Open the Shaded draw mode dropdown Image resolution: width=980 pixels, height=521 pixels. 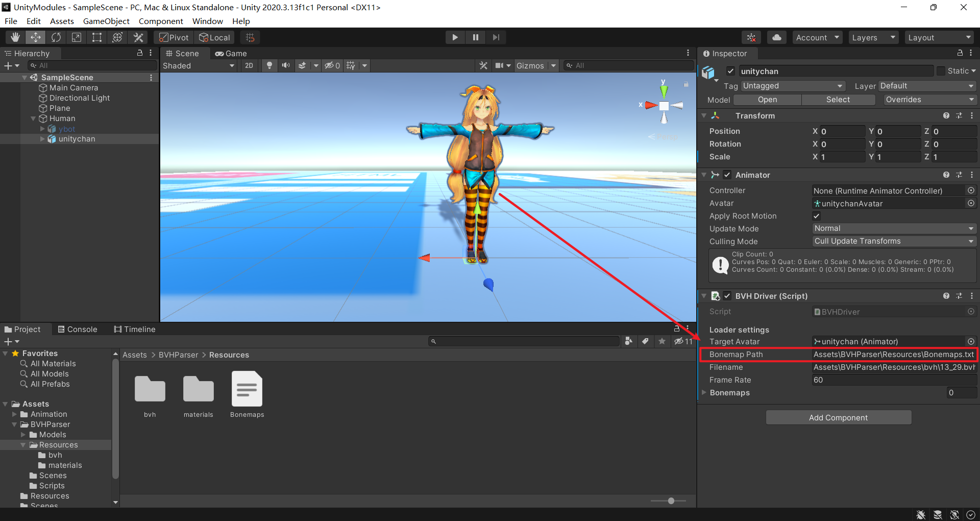click(x=199, y=65)
